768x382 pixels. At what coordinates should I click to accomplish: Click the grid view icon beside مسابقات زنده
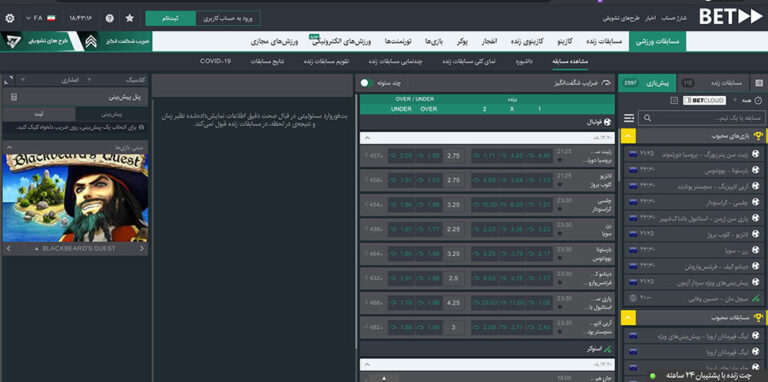coord(759,83)
